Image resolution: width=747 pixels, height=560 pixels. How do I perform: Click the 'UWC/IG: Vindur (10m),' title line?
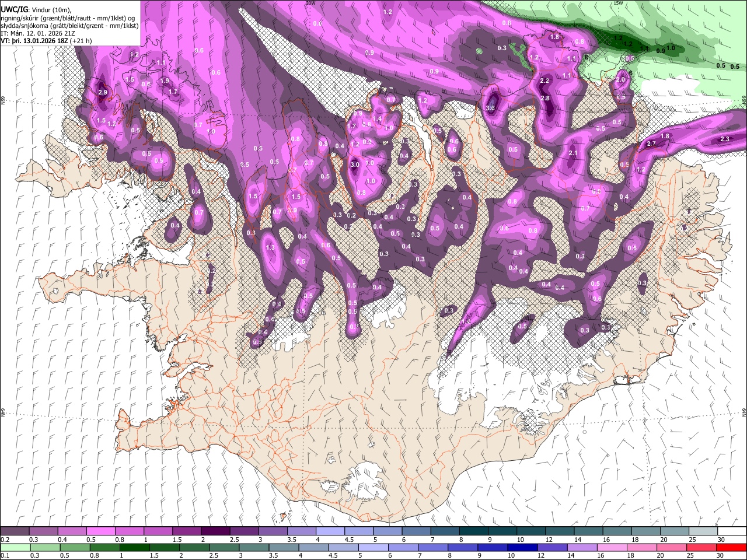[35, 9]
